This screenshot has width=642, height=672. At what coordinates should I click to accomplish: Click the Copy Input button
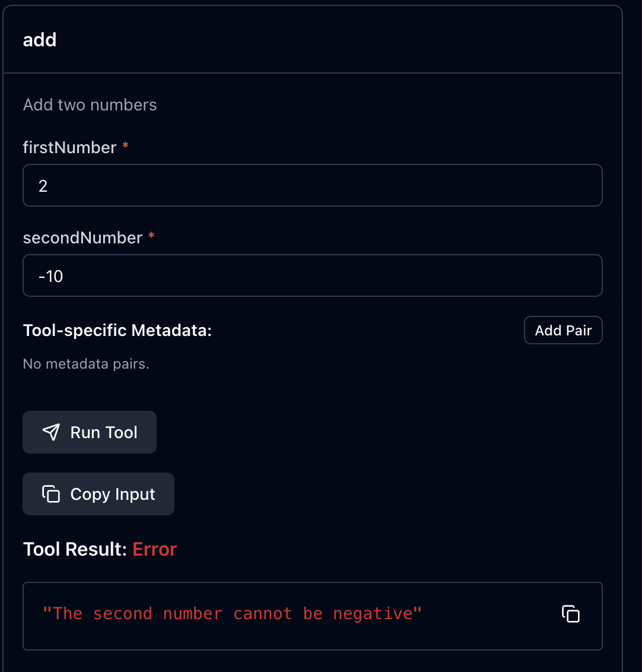pyautogui.click(x=98, y=494)
